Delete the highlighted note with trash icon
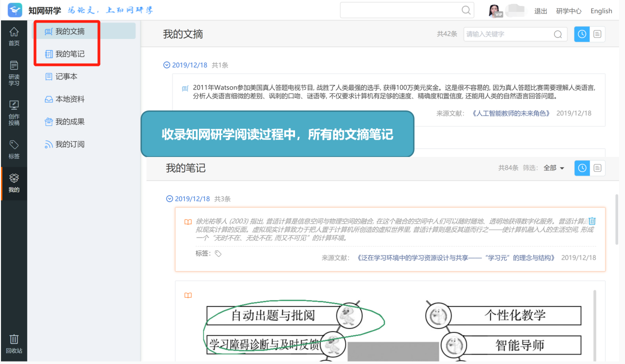 [592, 221]
